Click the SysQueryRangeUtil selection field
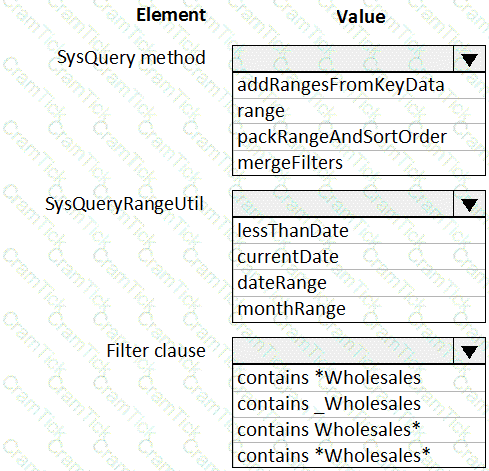 343,204
